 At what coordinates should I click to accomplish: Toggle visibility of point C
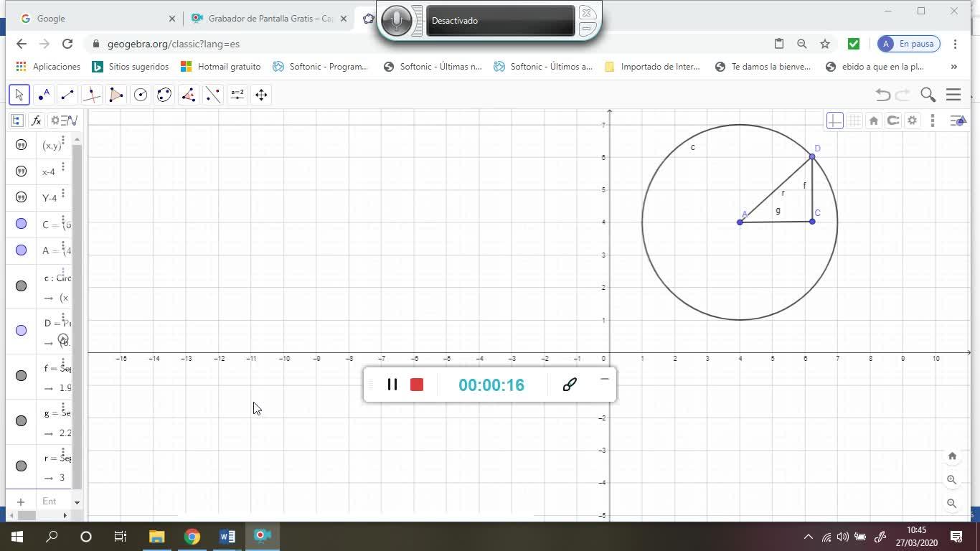(x=22, y=224)
